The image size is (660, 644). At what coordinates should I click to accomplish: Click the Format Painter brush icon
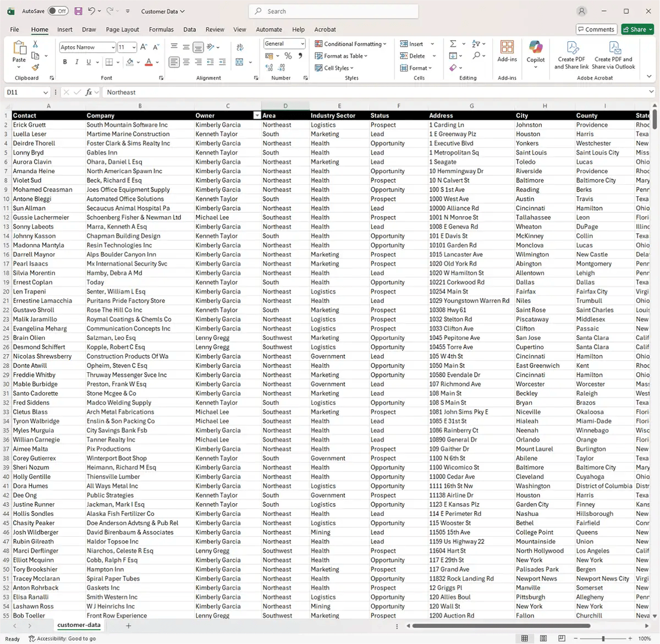(x=35, y=68)
